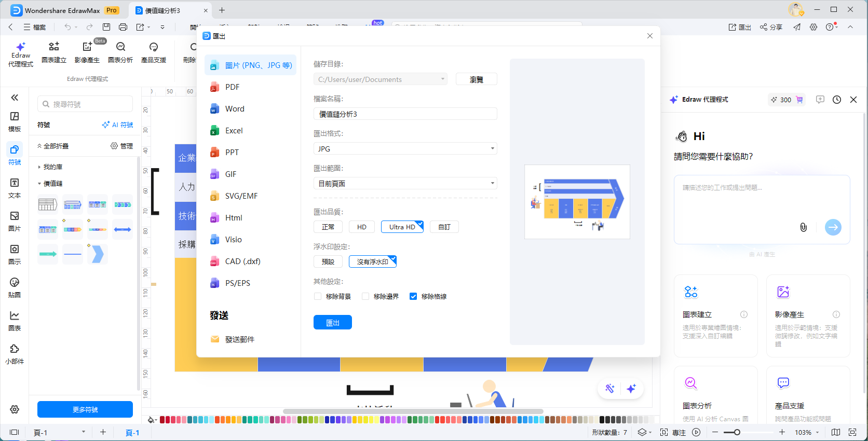Click 影像產生 in the ribbon
Image resolution: width=868 pixels, height=441 pixels.
click(x=87, y=53)
